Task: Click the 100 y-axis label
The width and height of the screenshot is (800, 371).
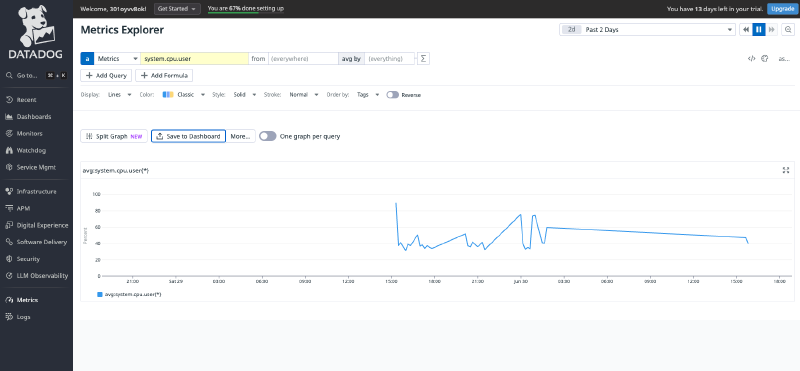Action: [x=96, y=194]
